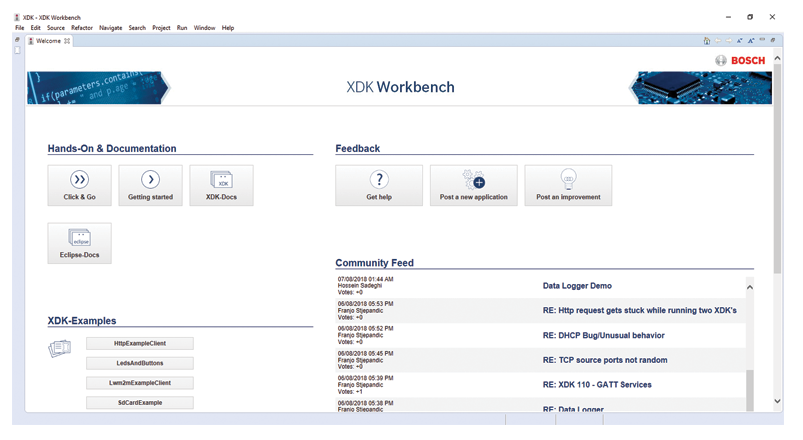Click the XDK-Examples pages icon

click(x=59, y=348)
